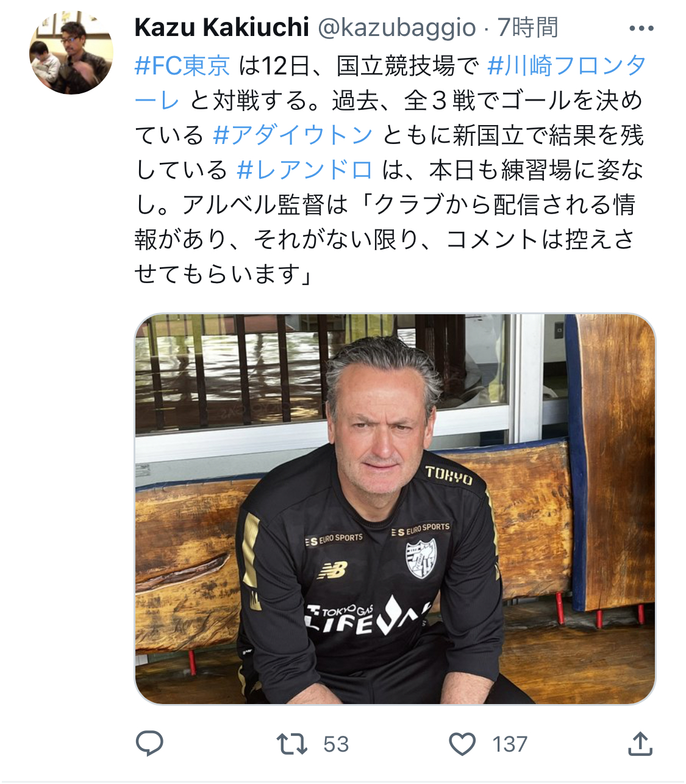This screenshot has height=784, width=686.
Task: Open hashtag #FC東京
Action: [x=182, y=65]
